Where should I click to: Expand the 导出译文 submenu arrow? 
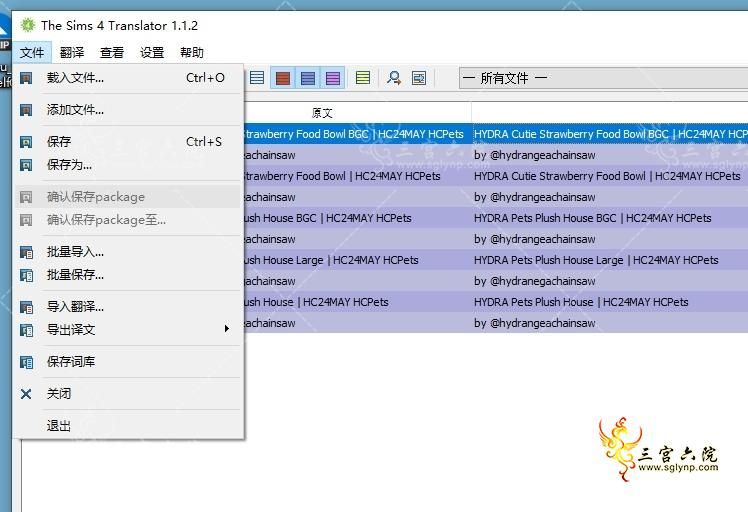[227, 329]
